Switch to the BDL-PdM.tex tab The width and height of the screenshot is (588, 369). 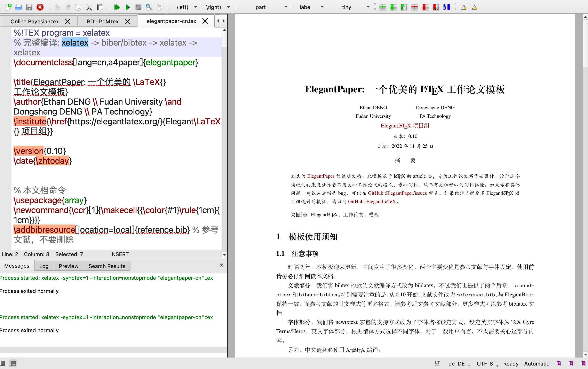[103, 22]
